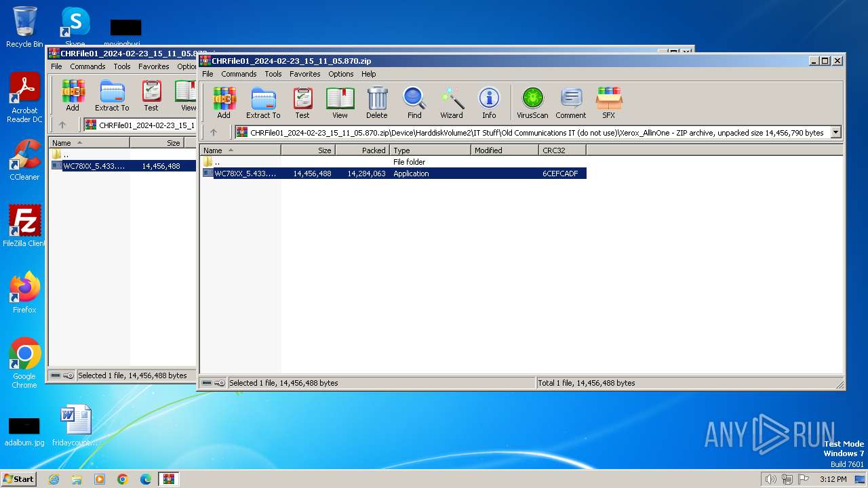Viewport: 868px width, 488px height.
Task: Open the Recycle Bin desktop icon
Action: [x=24, y=27]
